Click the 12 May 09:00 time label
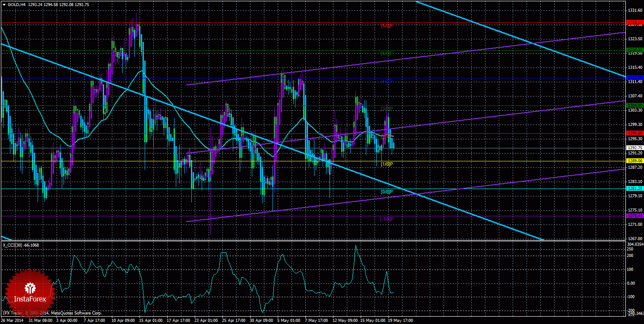The height and width of the screenshot is (324, 644). point(345,321)
